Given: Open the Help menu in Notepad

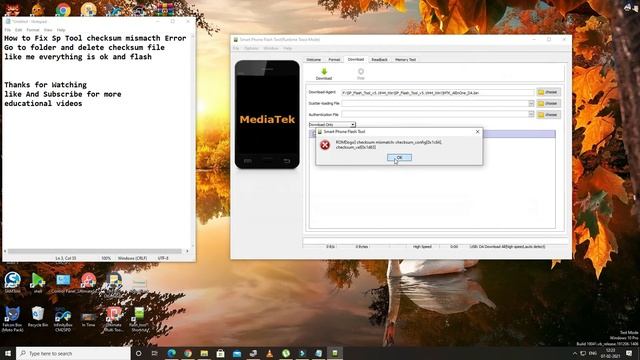Looking at the screenshot, I should click(x=61, y=30).
